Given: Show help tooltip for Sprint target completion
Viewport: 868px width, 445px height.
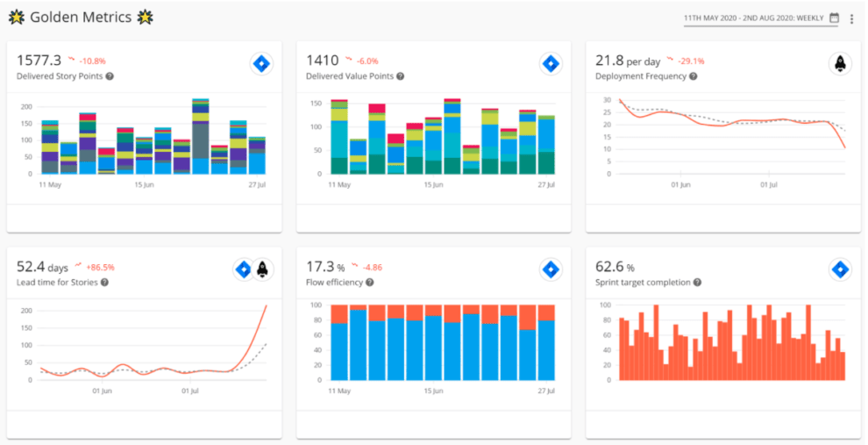Looking at the screenshot, I should [x=698, y=283].
